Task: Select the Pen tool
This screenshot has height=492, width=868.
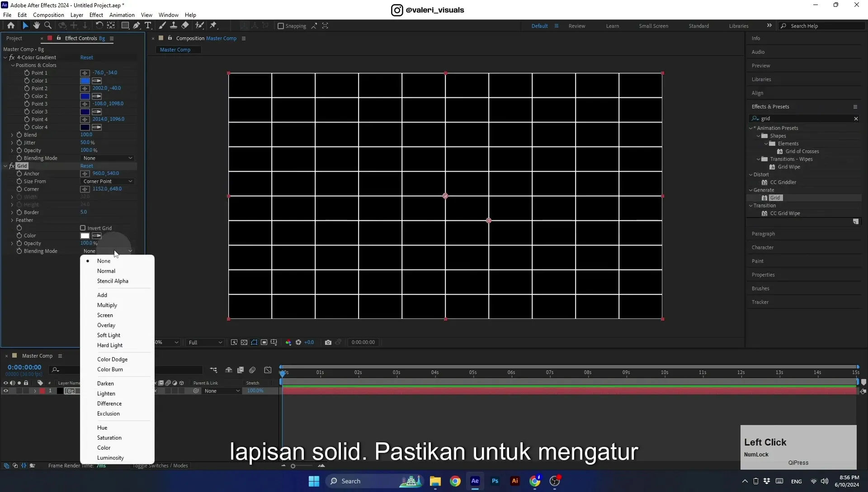Action: pyautogui.click(x=137, y=26)
